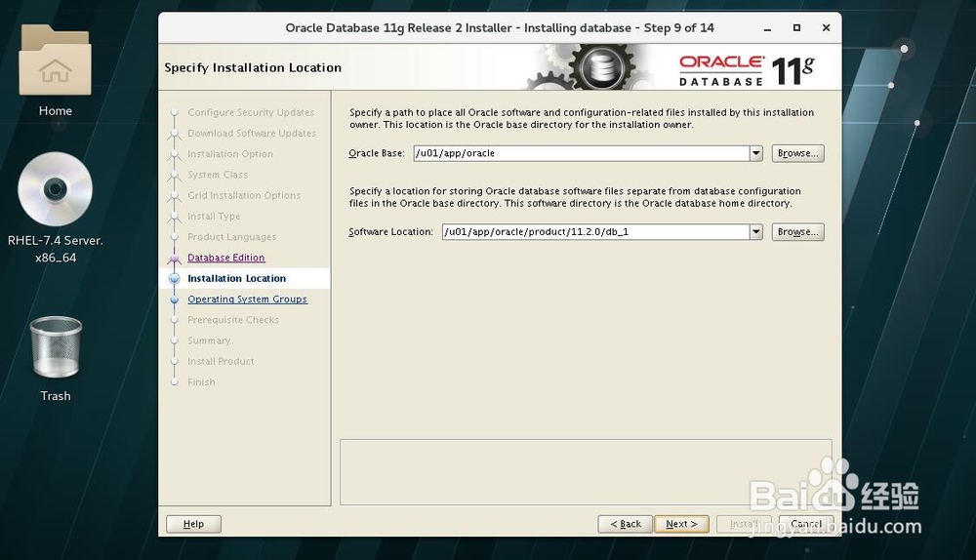The height and width of the screenshot is (560, 976).
Task: Select the Install Product step
Action: (221, 362)
